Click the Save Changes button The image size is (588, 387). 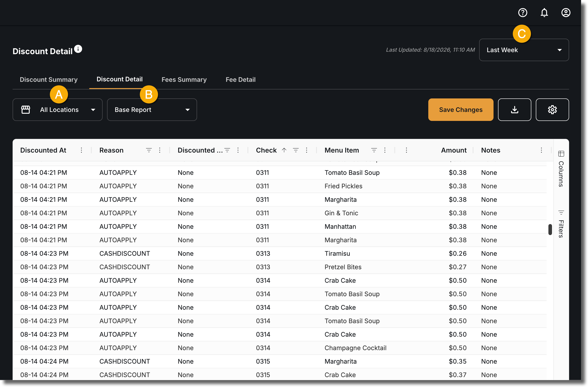coord(461,110)
